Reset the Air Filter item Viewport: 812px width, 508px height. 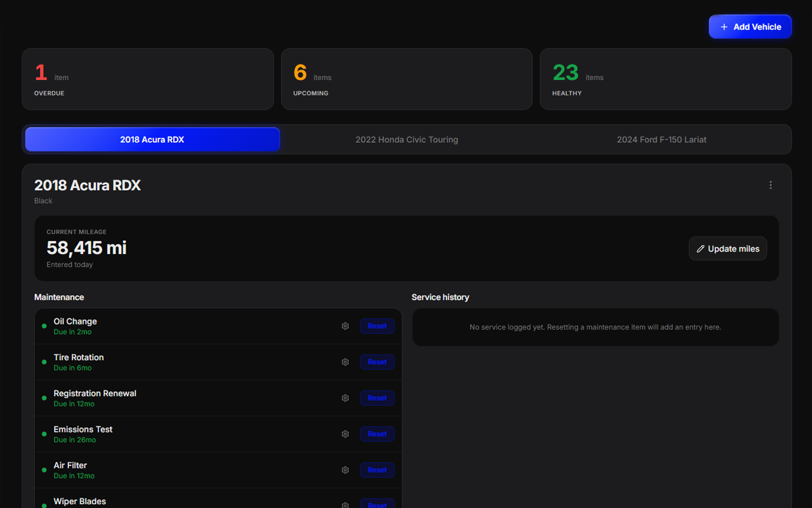377,470
